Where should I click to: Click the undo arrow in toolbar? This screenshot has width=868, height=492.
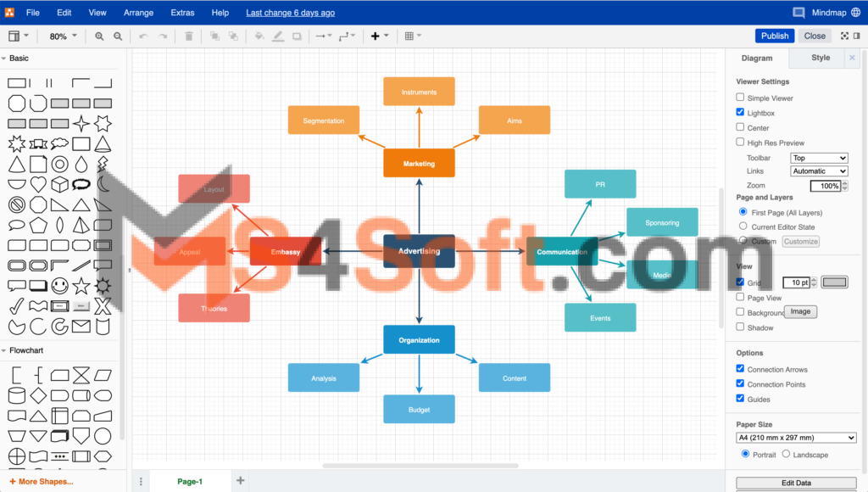pyautogui.click(x=142, y=36)
